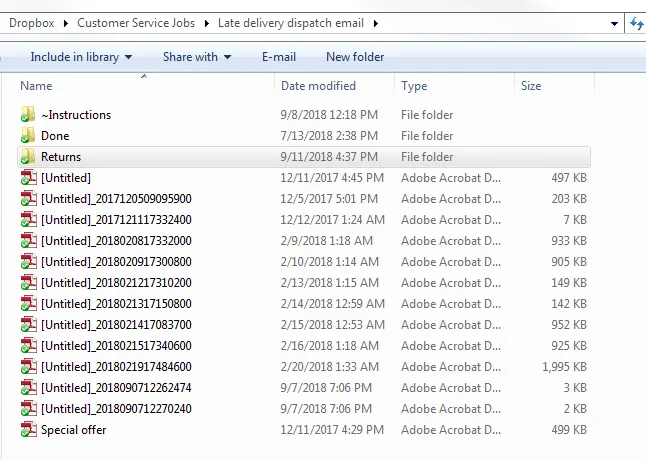Image resolution: width=646 pixels, height=460 pixels.
Task: Sort by the Name column header
Action: click(x=36, y=86)
